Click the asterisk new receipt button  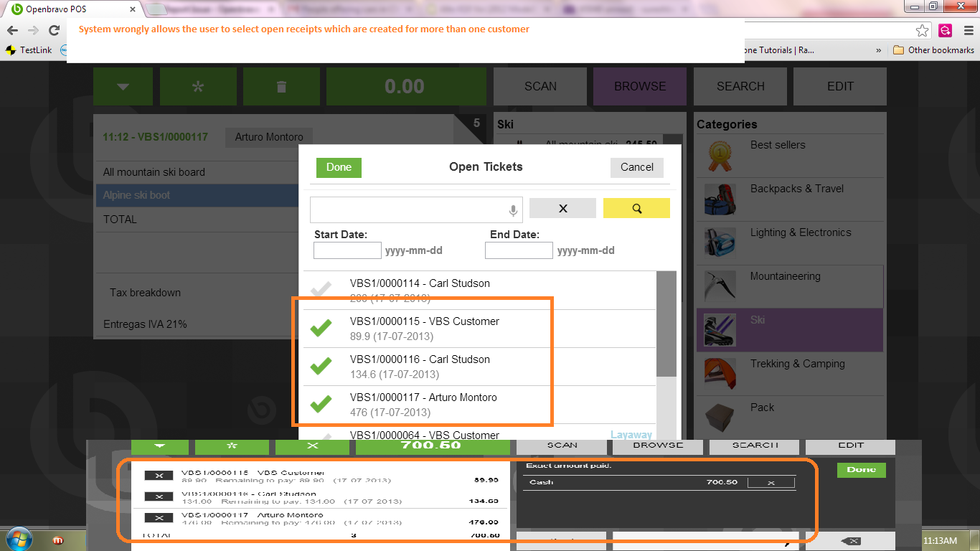pyautogui.click(x=198, y=87)
